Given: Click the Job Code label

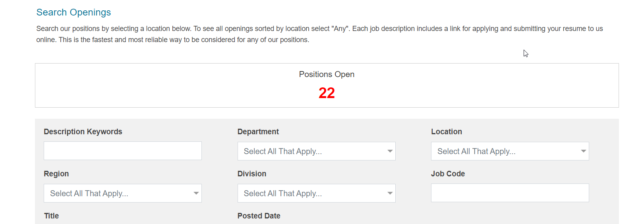Looking at the screenshot, I should click(x=448, y=174).
